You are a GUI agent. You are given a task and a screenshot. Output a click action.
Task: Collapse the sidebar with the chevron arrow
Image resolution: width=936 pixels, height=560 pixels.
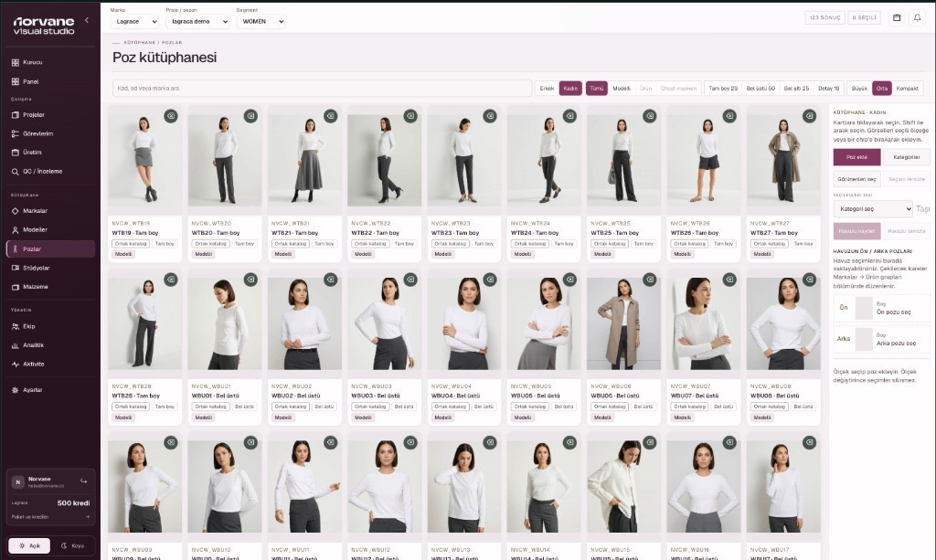click(x=87, y=20)
